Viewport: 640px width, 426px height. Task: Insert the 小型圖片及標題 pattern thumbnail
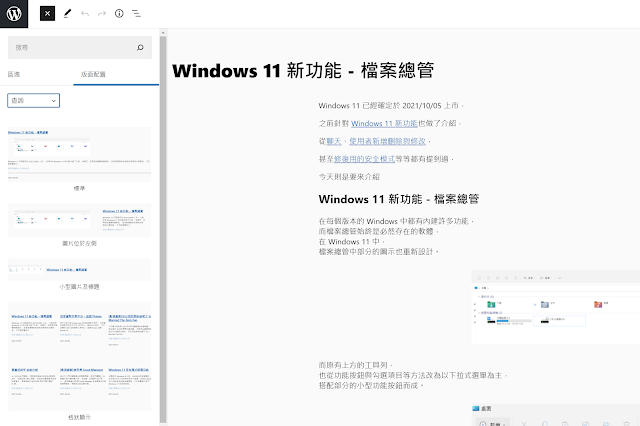coord(80,269)
